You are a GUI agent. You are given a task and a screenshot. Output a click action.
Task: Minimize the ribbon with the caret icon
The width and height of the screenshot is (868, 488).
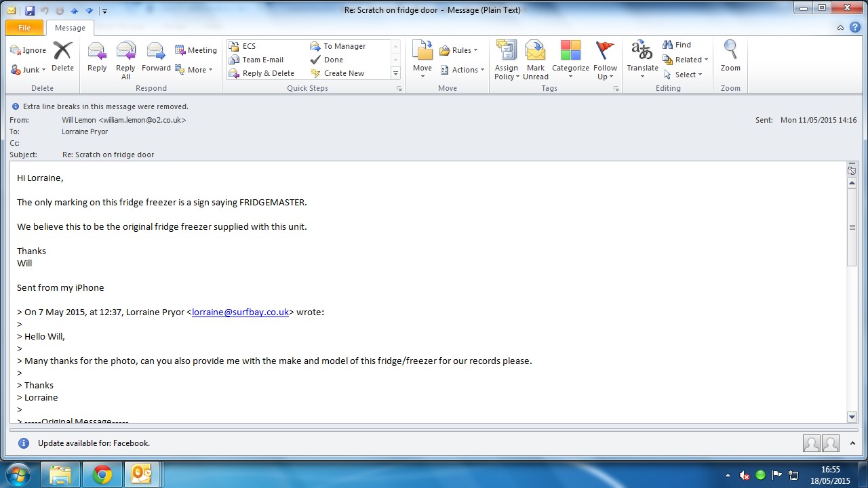coord(840,28)
